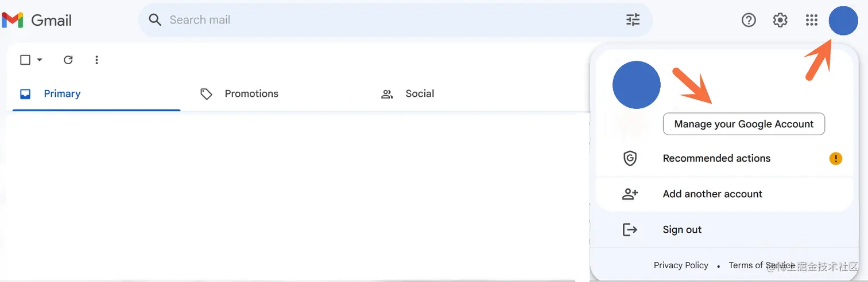Click Manage your Google Account button

743,124
